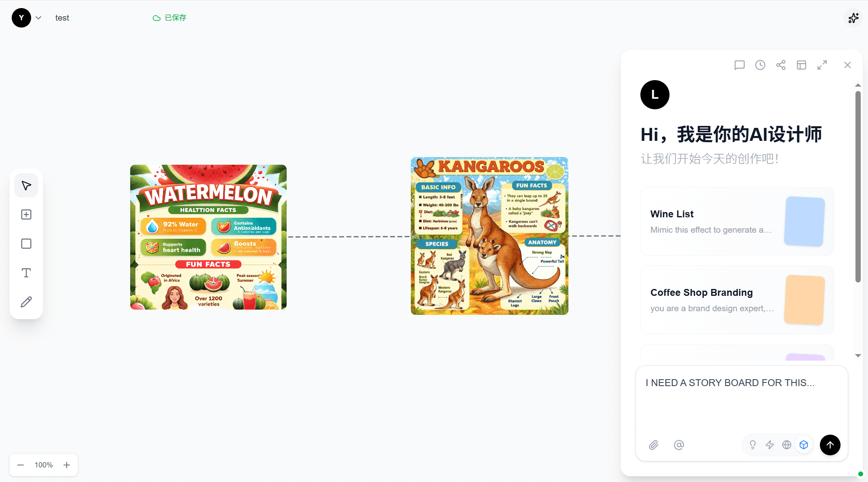Select the rectangle shape tool
This screenshot has height=482, width=868.
click(26, 244)
